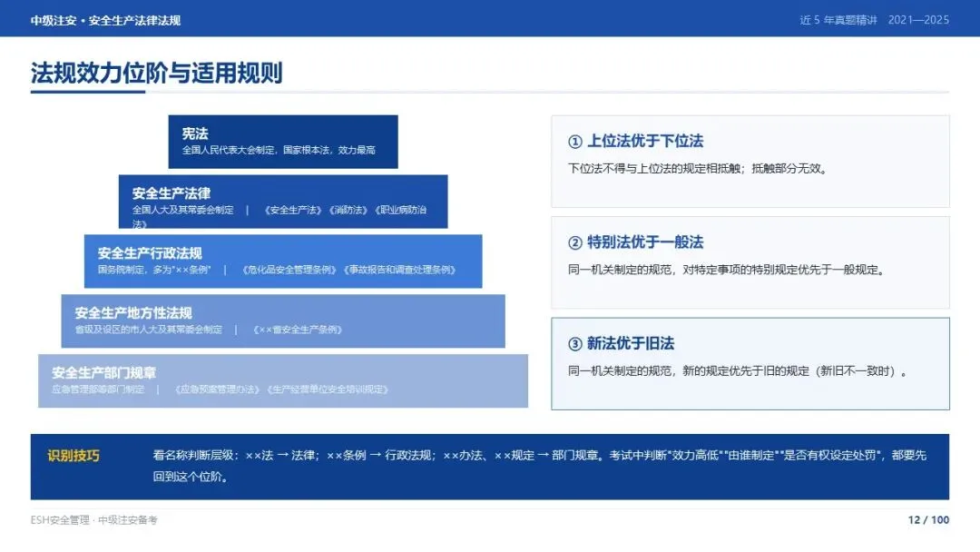This screenshot has width=980, height=552.
Task: Click the text 全国人大及其常委会制定
Action: tap(182, 210)
